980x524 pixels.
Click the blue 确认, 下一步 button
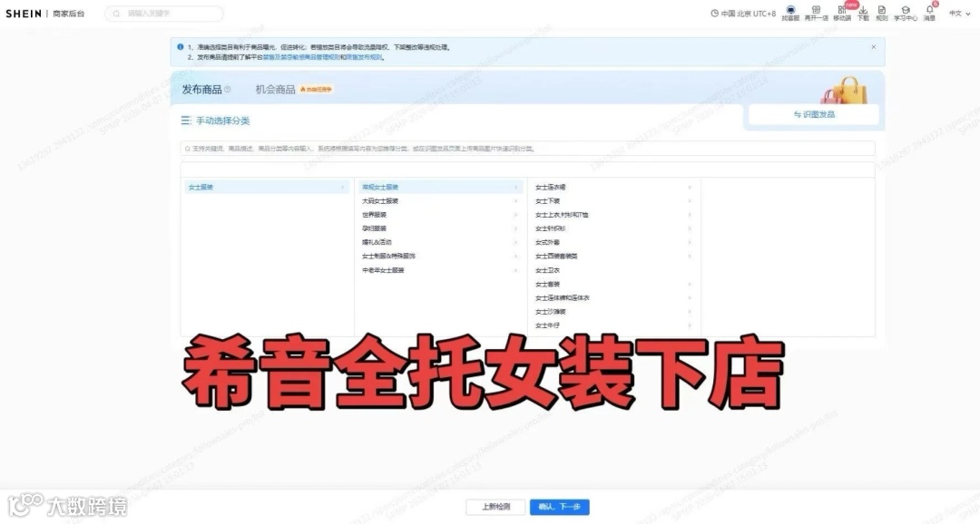click(x=559, y=507)
